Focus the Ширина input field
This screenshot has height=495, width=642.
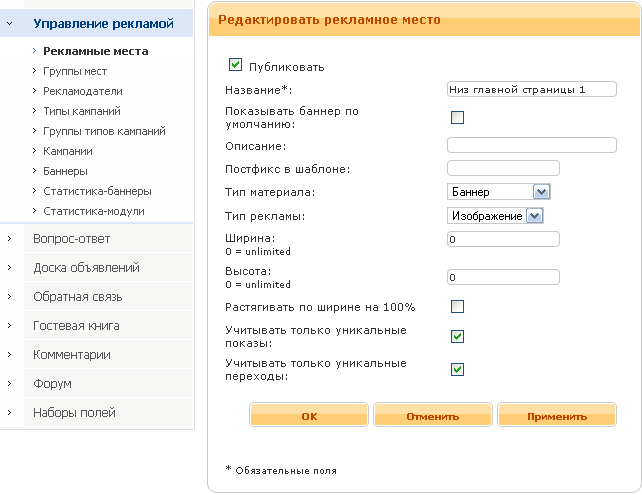point(503,240)
